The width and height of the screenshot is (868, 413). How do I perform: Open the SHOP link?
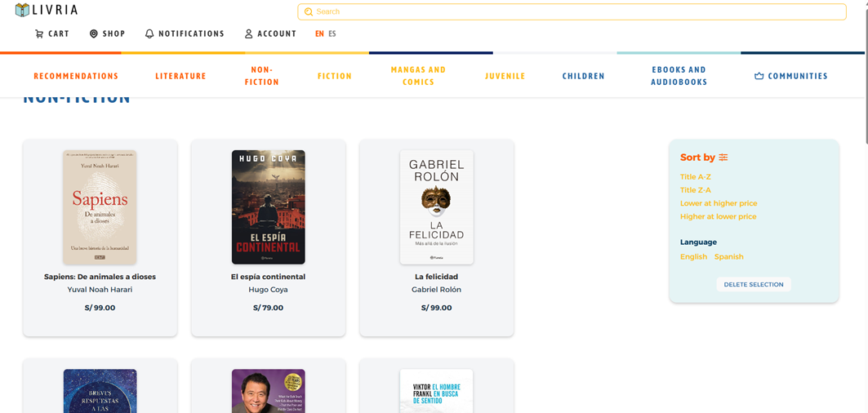pyautogui.click(x=108, y=33)
